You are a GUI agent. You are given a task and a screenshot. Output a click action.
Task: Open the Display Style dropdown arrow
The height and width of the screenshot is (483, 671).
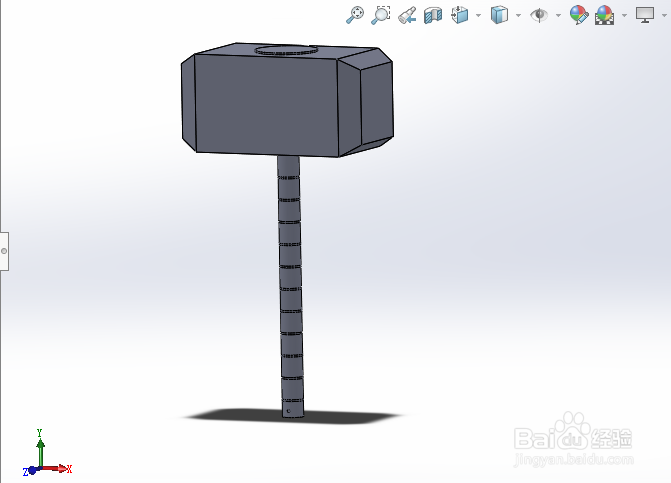518,15
